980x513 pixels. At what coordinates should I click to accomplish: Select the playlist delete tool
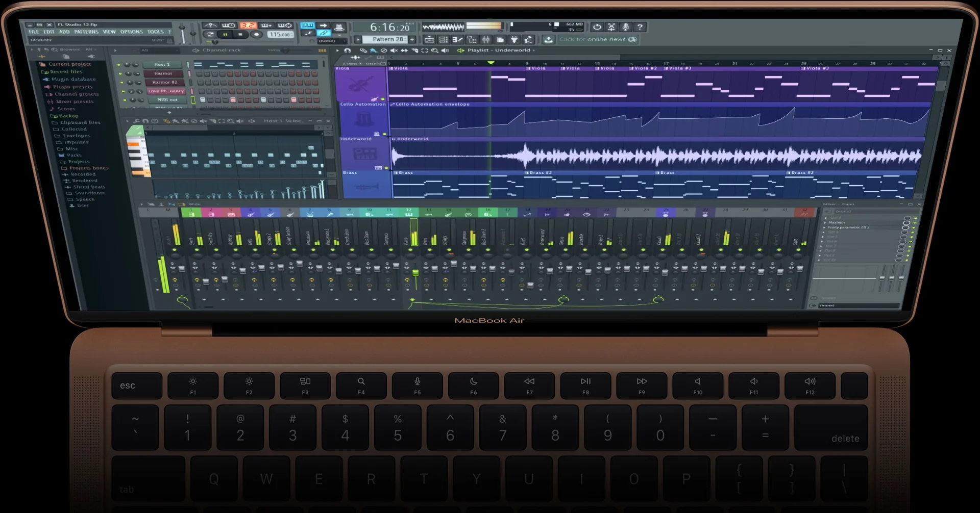pos(384,50)
